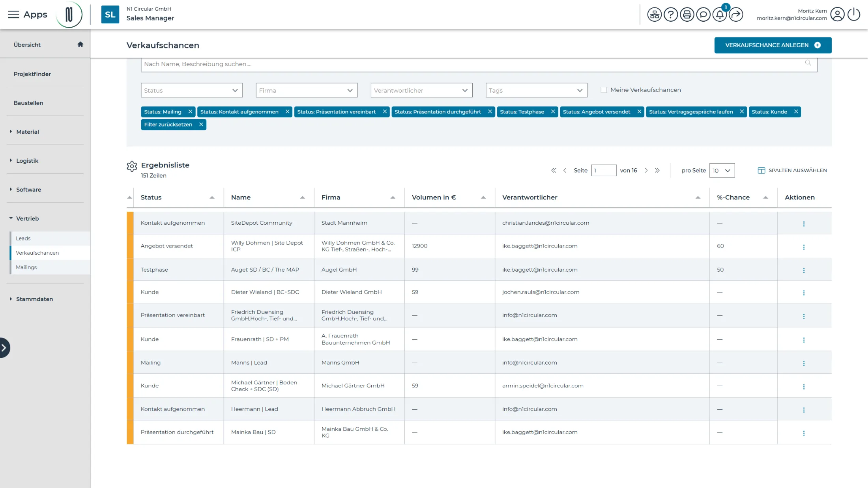This screenshot has width=868, height=488.
Task: Open the notifications bell
Action: 720,15
